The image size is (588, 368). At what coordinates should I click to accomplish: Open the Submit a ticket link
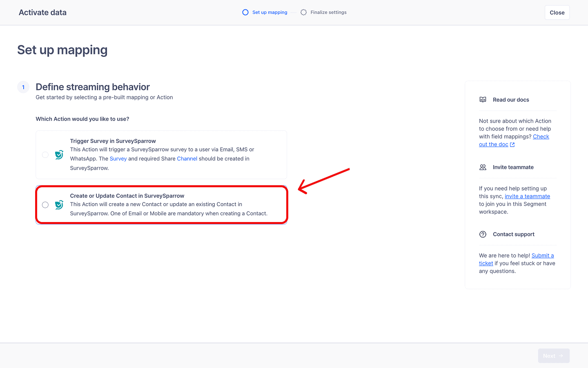tap(517, 259)
